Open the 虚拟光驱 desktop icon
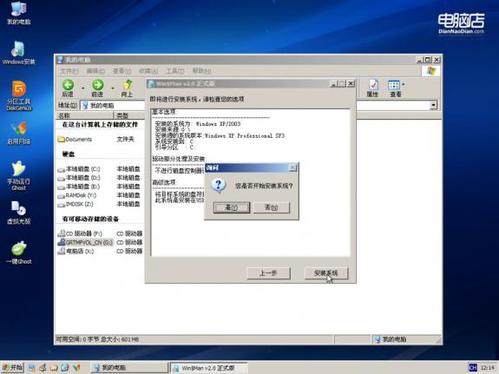This screenshot has height=374, width=499. pos(19,213)
